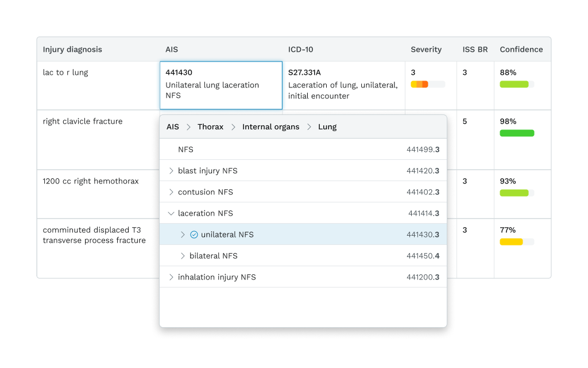
Task: Sort by the Injury diagnosis column header
Action: [x=72, y=49]
